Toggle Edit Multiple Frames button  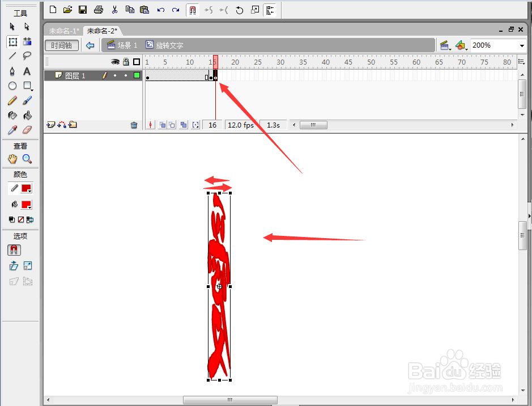tap(184, 125)
